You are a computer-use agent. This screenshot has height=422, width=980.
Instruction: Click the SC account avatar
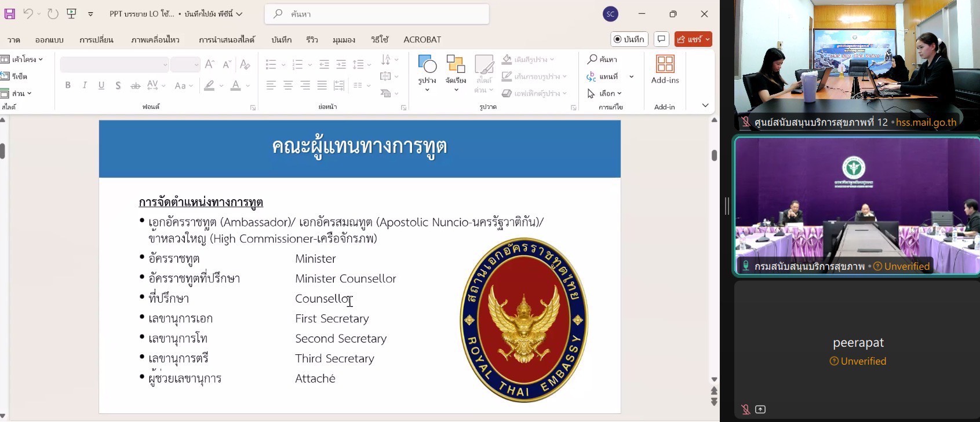click(x=610, y=14)
